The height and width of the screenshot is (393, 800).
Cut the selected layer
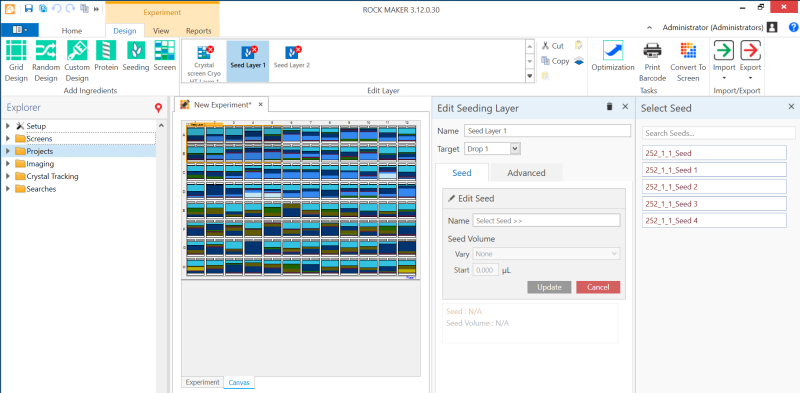(x=553, y=46)
